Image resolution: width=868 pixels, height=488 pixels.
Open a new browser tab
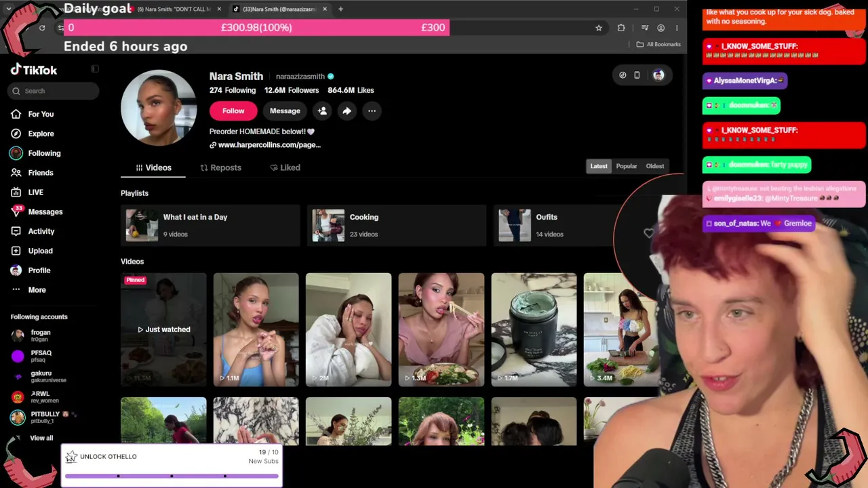tap(340, 9)
